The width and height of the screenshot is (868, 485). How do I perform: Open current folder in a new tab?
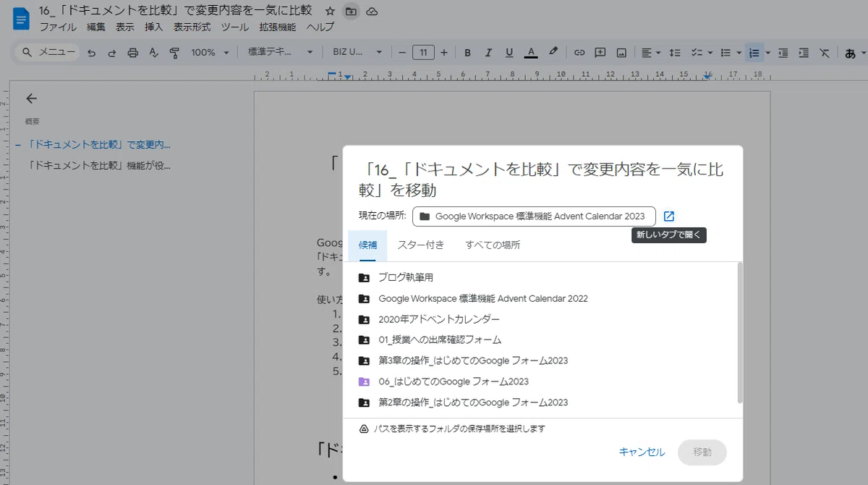click(669, 216)
